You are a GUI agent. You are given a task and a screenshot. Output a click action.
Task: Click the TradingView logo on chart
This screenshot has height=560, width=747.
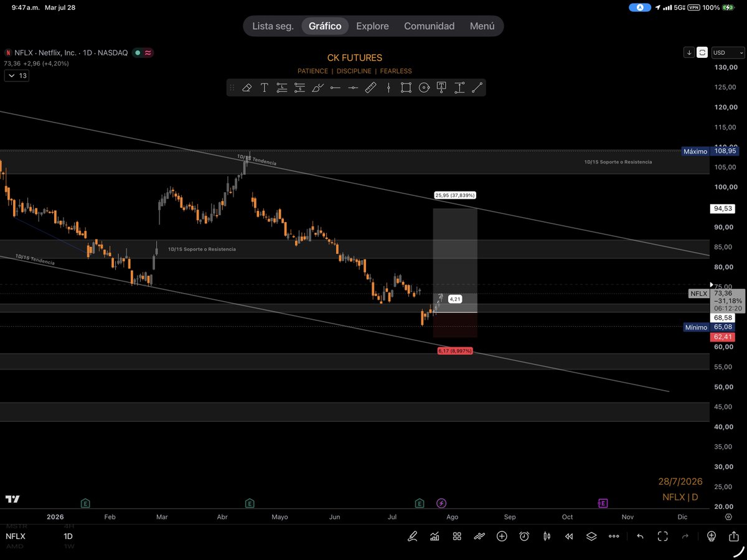[x=12, y=499]
